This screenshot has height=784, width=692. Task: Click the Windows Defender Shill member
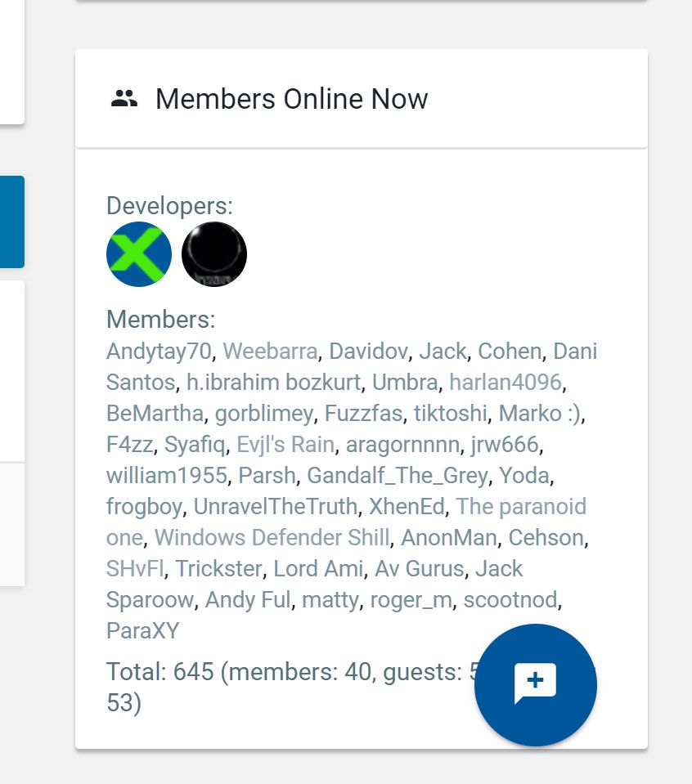point(272,538)
